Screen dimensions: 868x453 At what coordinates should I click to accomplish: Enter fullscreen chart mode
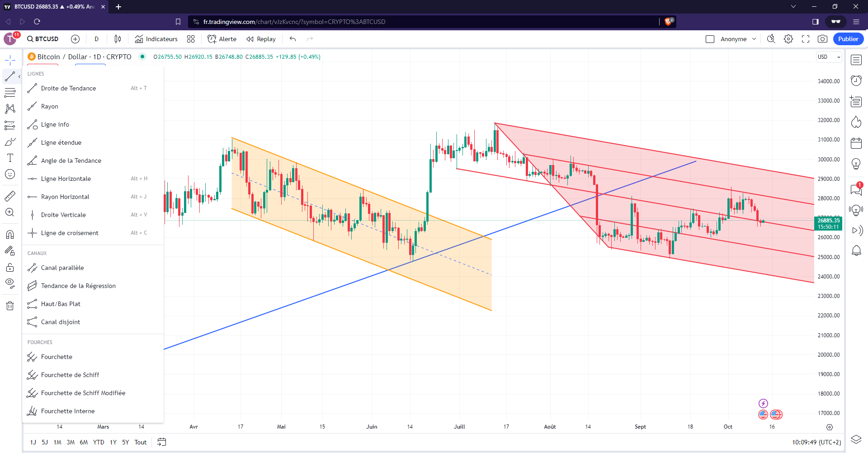(806, 39)
